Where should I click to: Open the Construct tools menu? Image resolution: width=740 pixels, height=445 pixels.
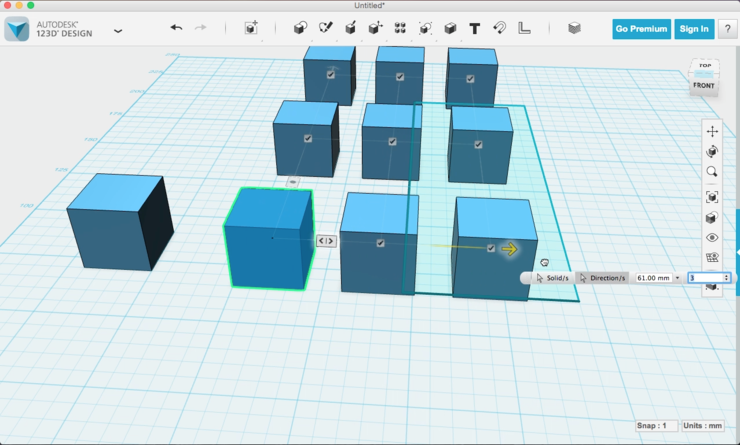(350, 28)
